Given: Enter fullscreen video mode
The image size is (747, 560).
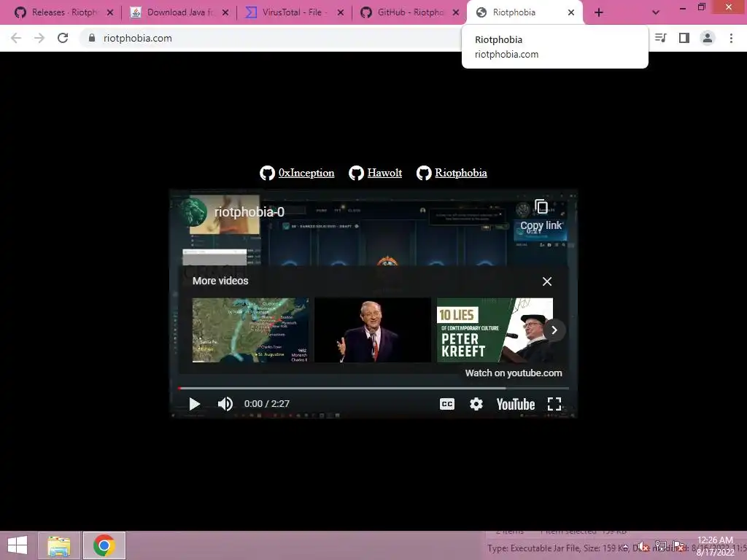Looking at the screenshot, I should [x=554, y=404].
